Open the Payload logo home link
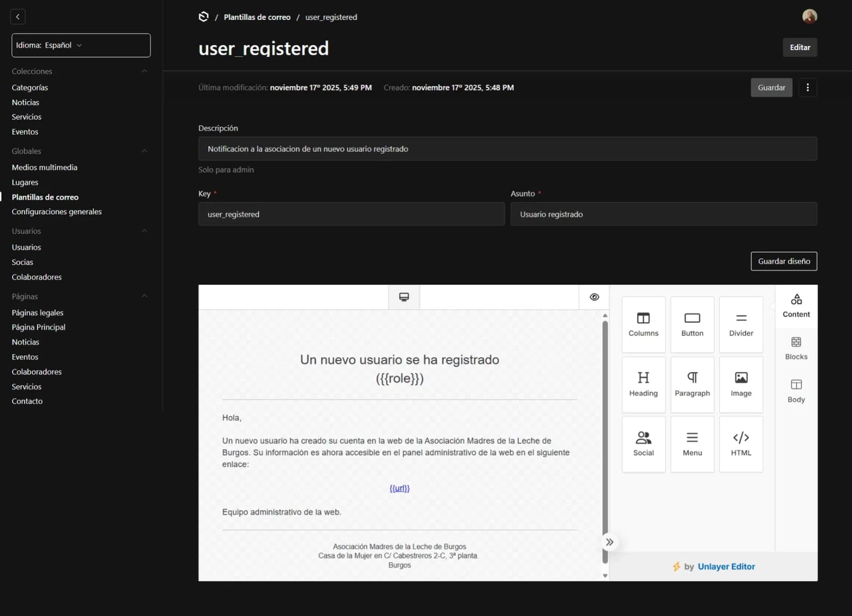 coord(203,17)
